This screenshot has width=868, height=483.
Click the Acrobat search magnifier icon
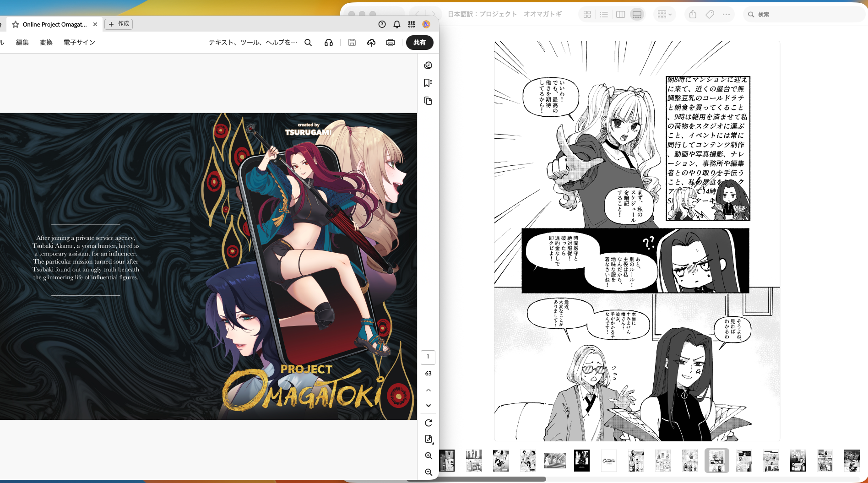tap(308, 43)
